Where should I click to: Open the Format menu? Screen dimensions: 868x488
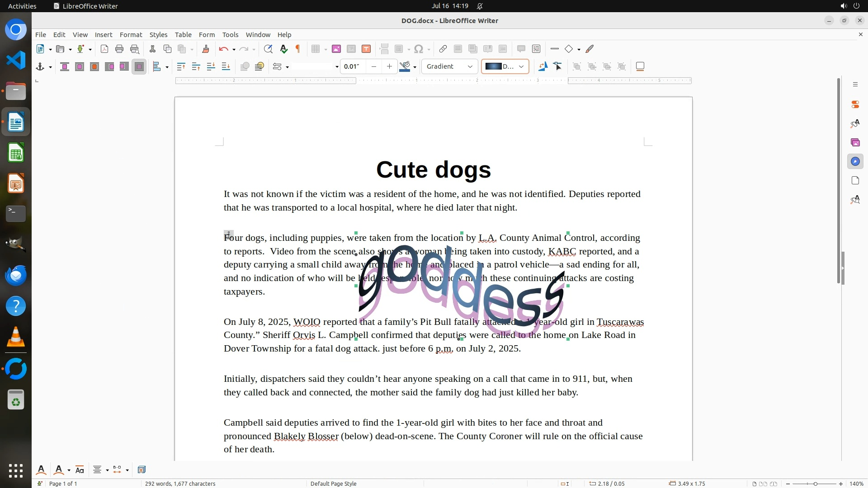coord(131,34)
